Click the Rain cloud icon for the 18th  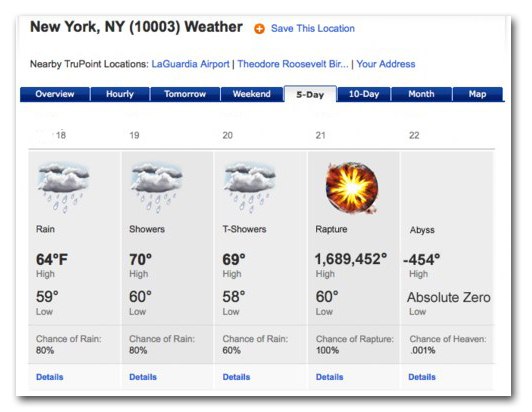click(63, 188)
